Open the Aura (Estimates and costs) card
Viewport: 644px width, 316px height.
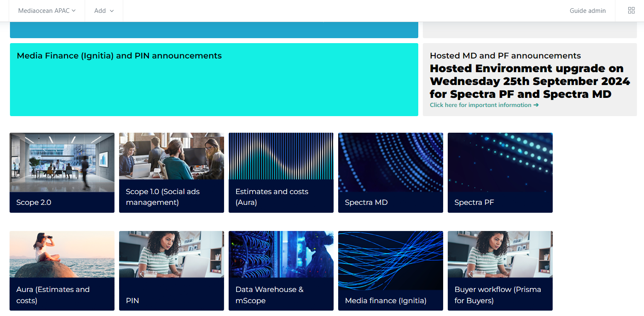tap(62, 270)
